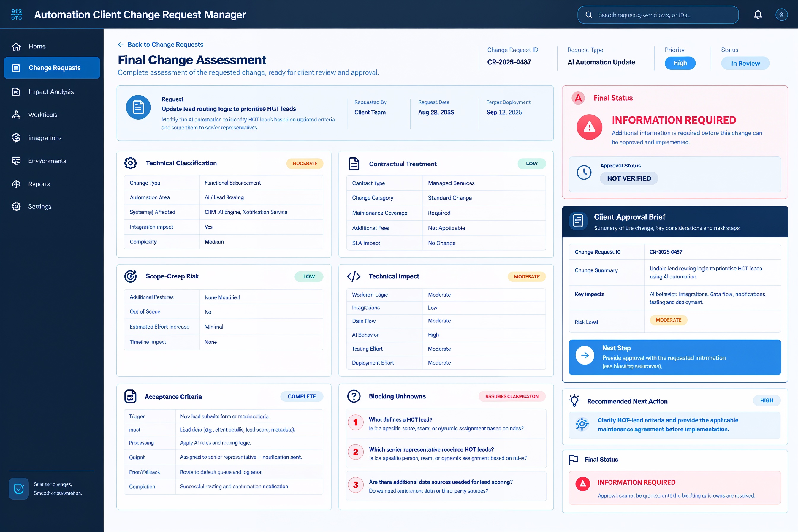The width and height of the screenshot is (798, 532).
Task: Click the Blocking Unknowns question icon
Action: (x=354, y=396)
